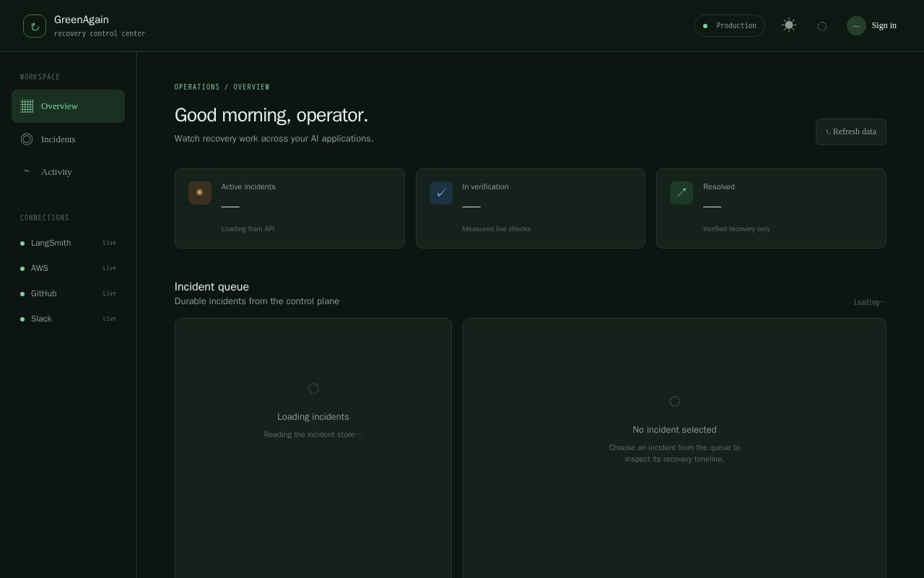The height and width of the screenshot is (578, 924).
Task: Click the Live badge next to AWS
Action: point(109,268)
